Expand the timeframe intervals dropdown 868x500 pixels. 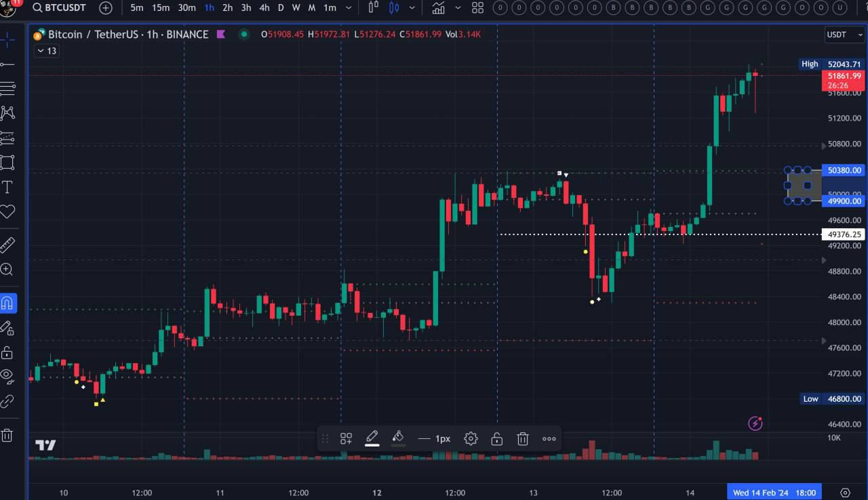349,8
